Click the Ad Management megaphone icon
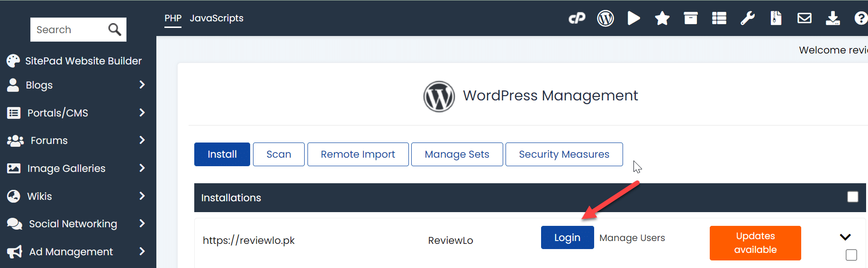 coord(15,252)
